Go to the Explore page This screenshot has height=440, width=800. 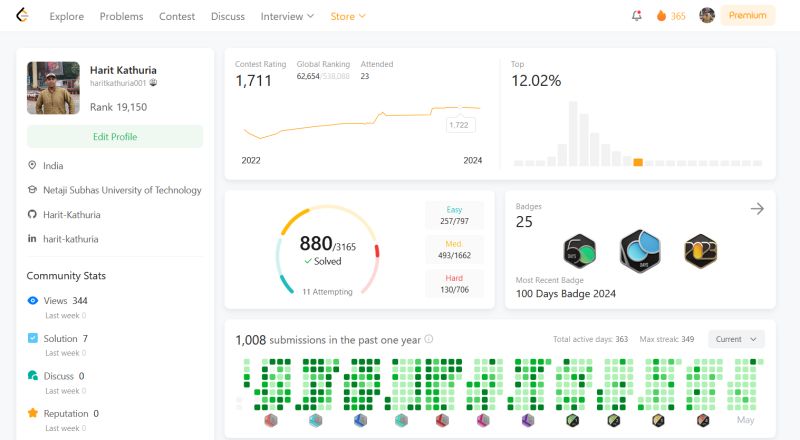click(x=66, y=16)
